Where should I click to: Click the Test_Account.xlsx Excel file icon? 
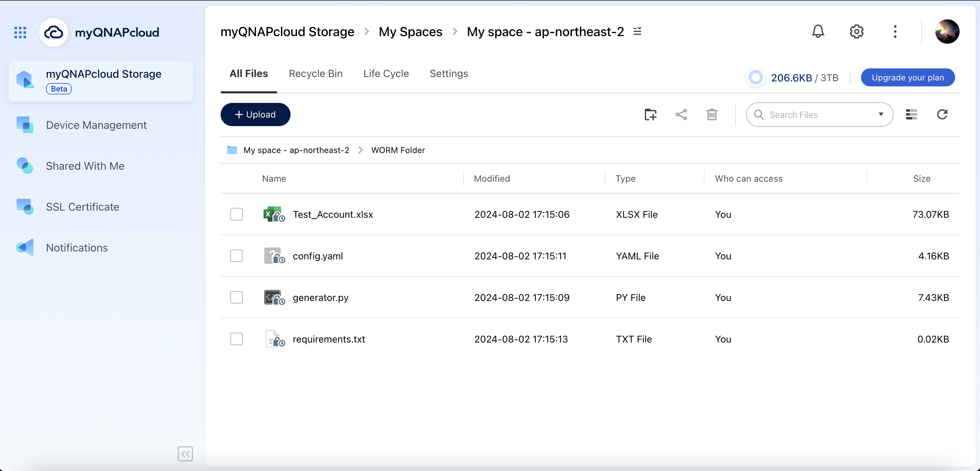tap(274, 214)
